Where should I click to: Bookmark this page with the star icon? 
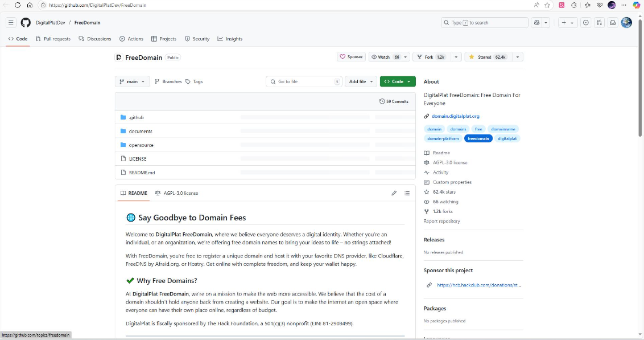click(547, 5)
